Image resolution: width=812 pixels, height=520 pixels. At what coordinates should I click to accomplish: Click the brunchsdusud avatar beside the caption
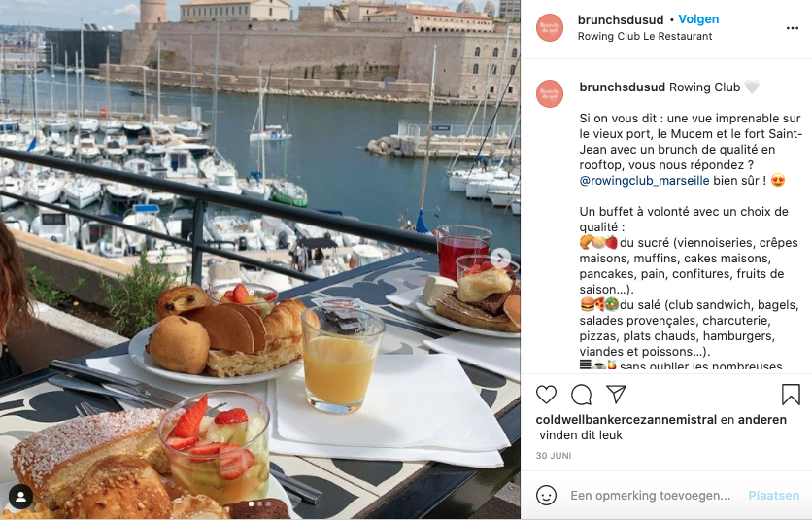(550, 94)
